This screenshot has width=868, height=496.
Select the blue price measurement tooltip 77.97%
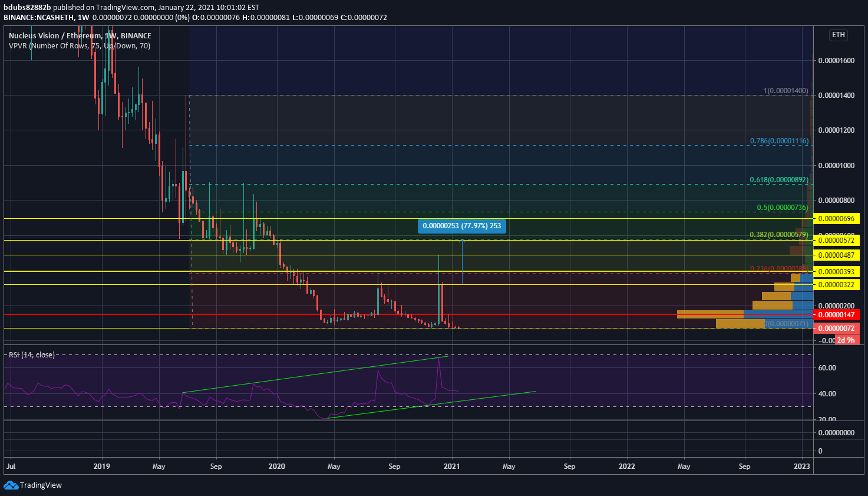tap(462, 226)
